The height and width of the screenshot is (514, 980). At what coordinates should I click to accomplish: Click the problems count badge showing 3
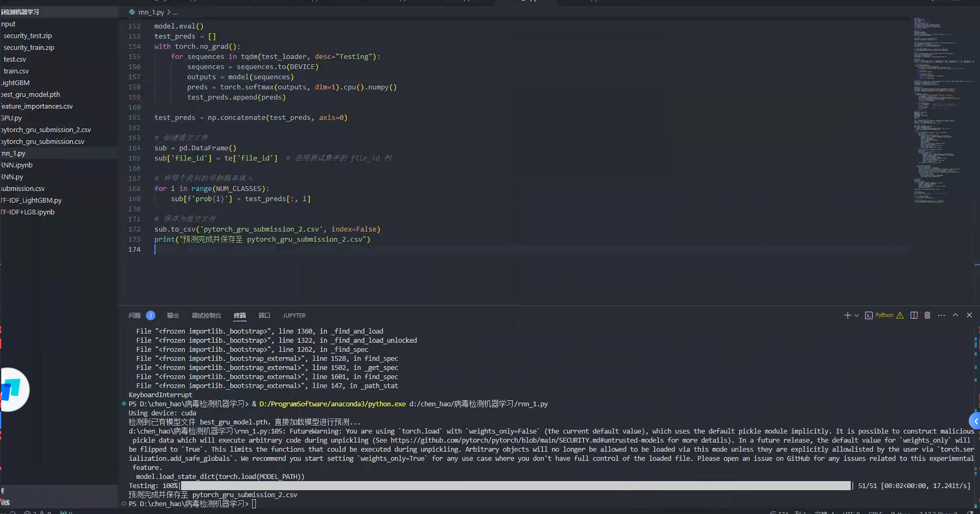(x=150, y=315)
